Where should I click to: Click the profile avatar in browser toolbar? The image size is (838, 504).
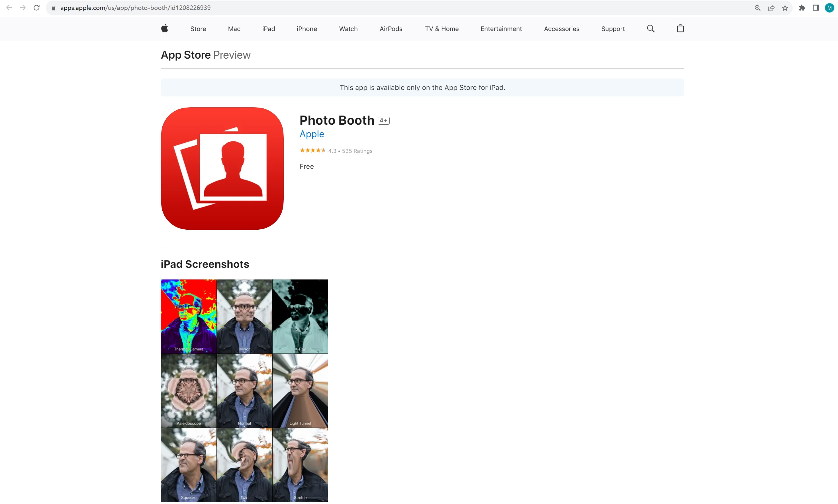point(829,7)
